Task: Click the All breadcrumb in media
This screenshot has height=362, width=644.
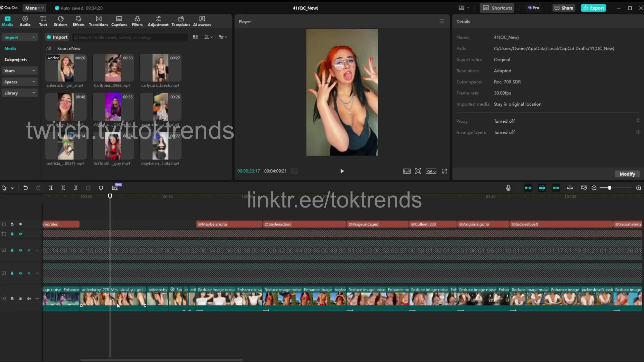Action: [x=49, y=48]
